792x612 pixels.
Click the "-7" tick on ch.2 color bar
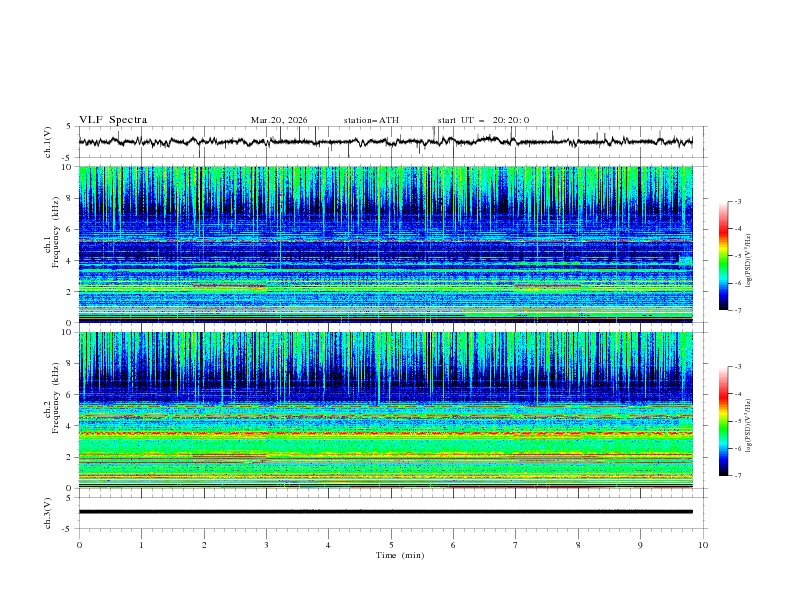pyautogui.click(x=737, y=475)
